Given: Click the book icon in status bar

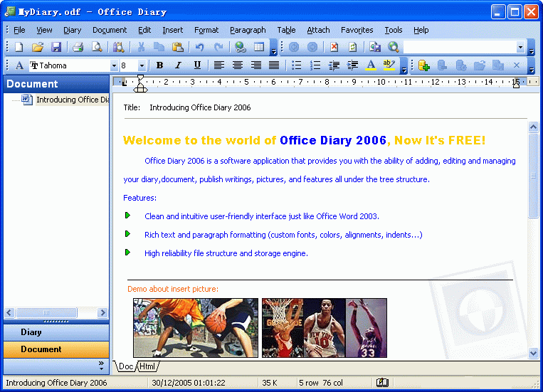Looking at the screenshot, I should [x=382, y=383].
